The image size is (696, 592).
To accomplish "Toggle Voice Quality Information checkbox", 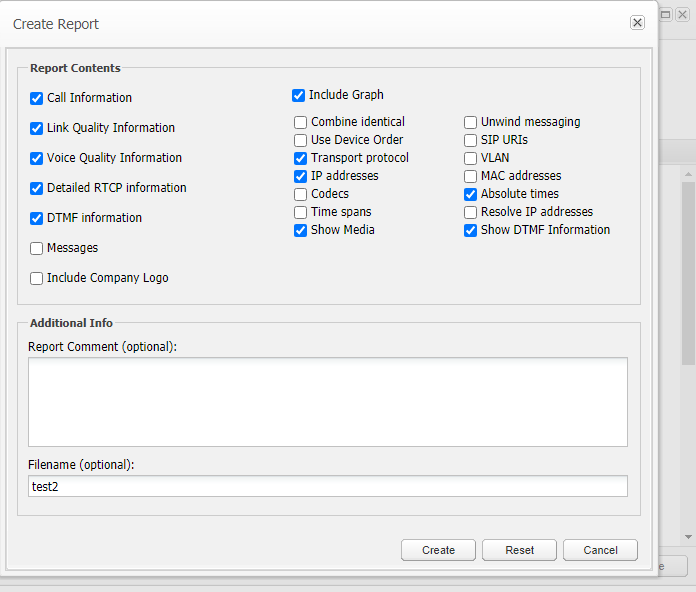I will point(37,158).
